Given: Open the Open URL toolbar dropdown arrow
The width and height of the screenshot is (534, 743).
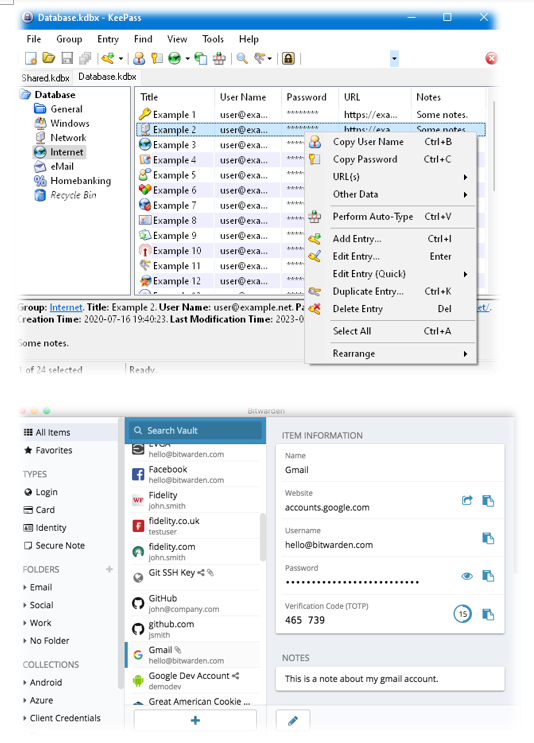Looking at the screenshot, I should pos(187,59).
